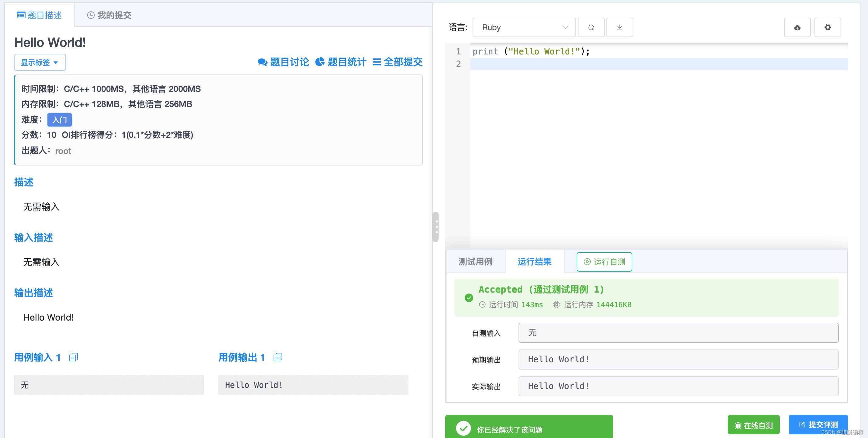Screen dimensions: 868x438
Task: Copy sample input 1 icon
Action: point(74,357)
